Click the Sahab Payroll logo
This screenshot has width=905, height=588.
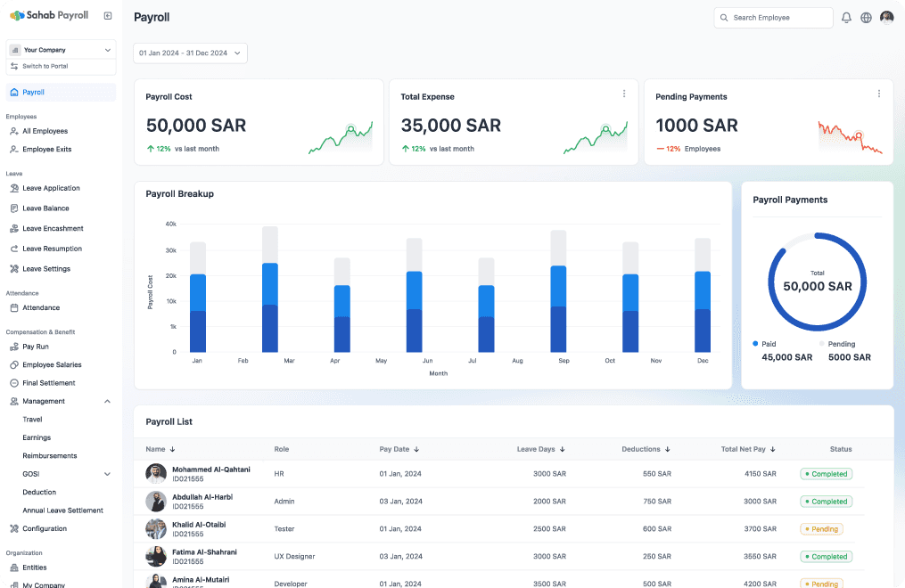point(49,15)
